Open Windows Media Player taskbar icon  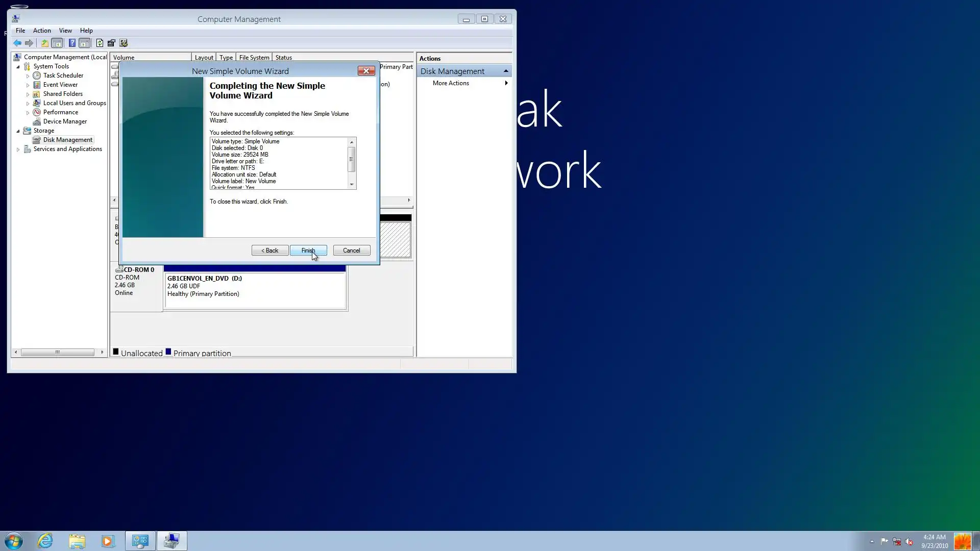108,541
